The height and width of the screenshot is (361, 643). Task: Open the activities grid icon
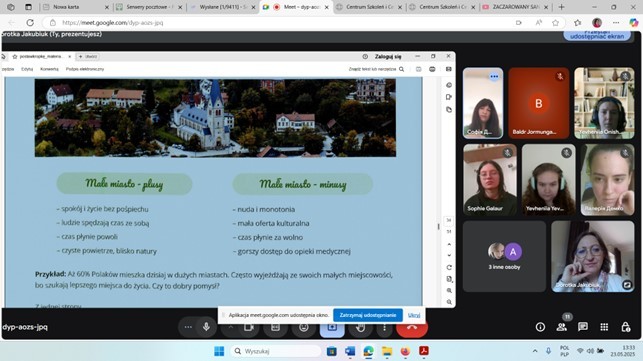[x=604, y=327]
